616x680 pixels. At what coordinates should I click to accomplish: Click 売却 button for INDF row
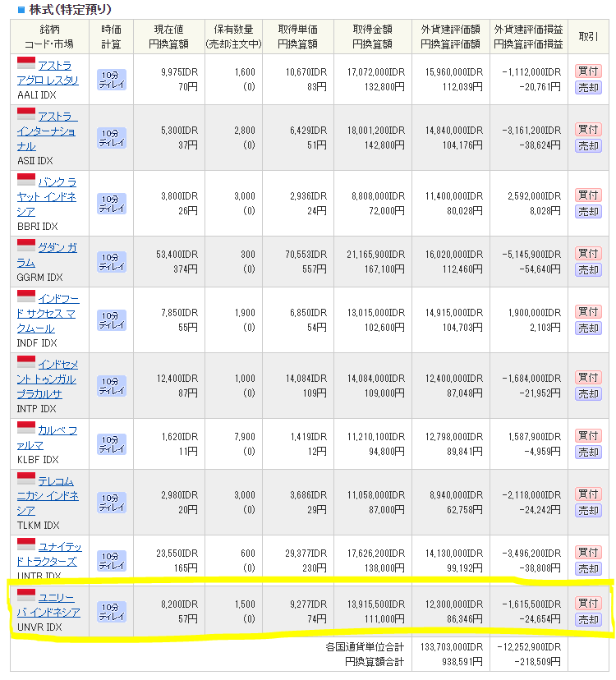(x=588, y=329)
